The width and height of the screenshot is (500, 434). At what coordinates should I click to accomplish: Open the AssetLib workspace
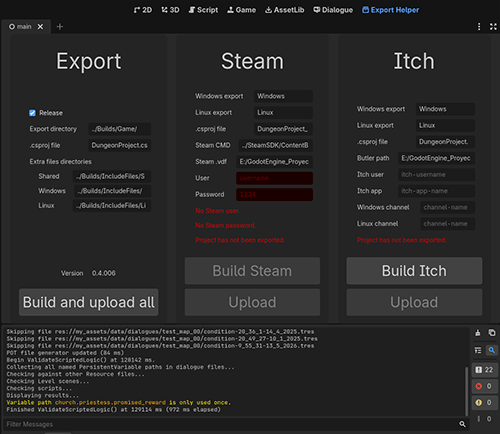pos(284,10)
